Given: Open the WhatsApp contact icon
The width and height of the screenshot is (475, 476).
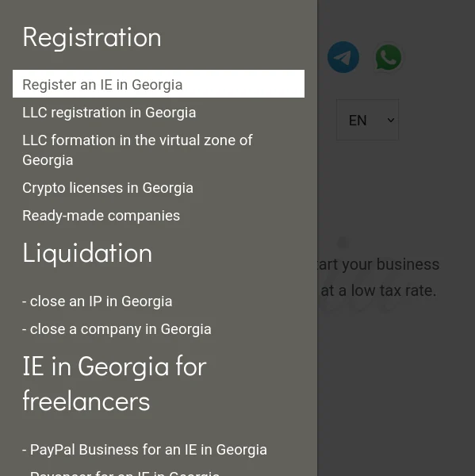Looking at the screenshot, I should pyautogui.click(x=389, y=57).
